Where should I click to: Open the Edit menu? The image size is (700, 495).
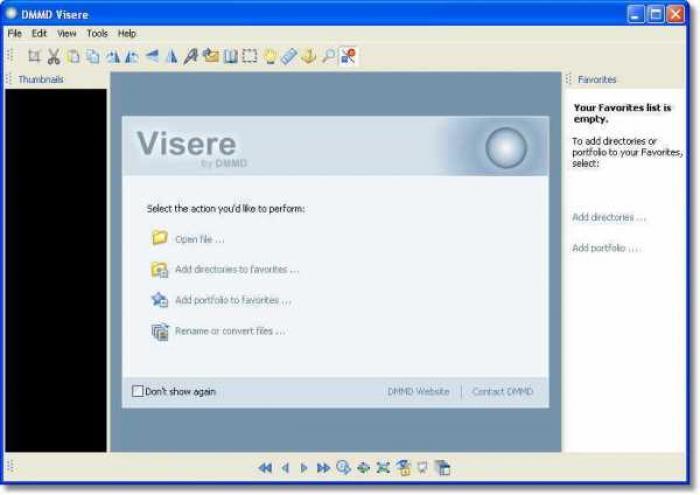coord(39,33)
